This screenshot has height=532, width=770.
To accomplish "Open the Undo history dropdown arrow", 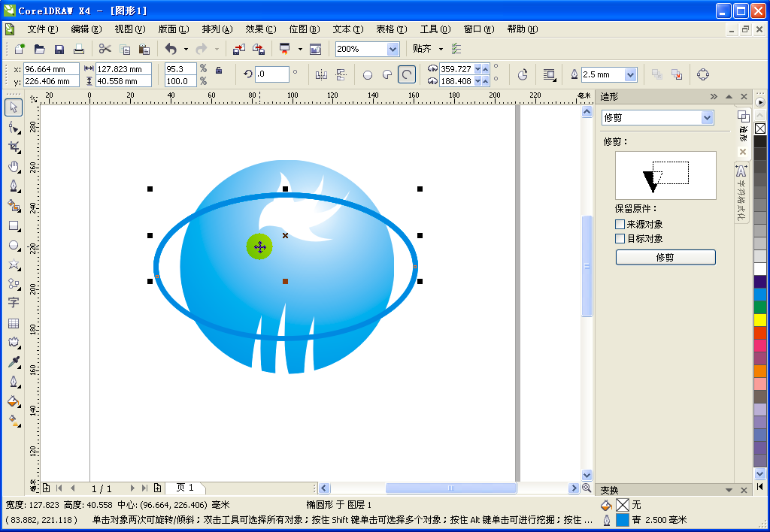I will (x=186, y=49).
